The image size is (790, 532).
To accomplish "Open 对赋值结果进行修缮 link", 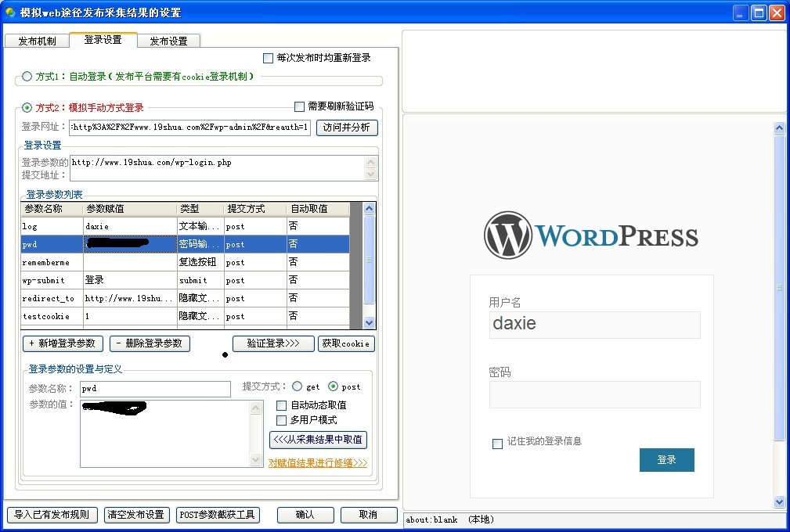I will pyautogui.click(x=318, y=463).
